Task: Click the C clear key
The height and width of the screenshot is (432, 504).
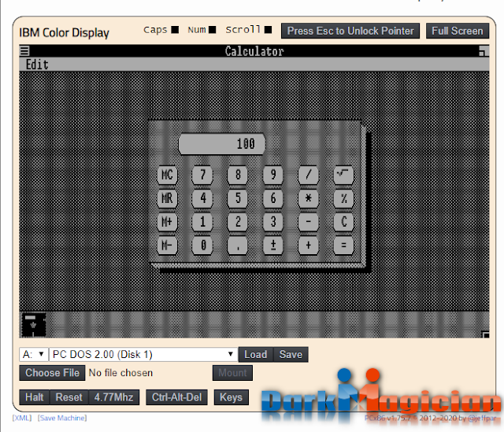Action: point(343,222)
